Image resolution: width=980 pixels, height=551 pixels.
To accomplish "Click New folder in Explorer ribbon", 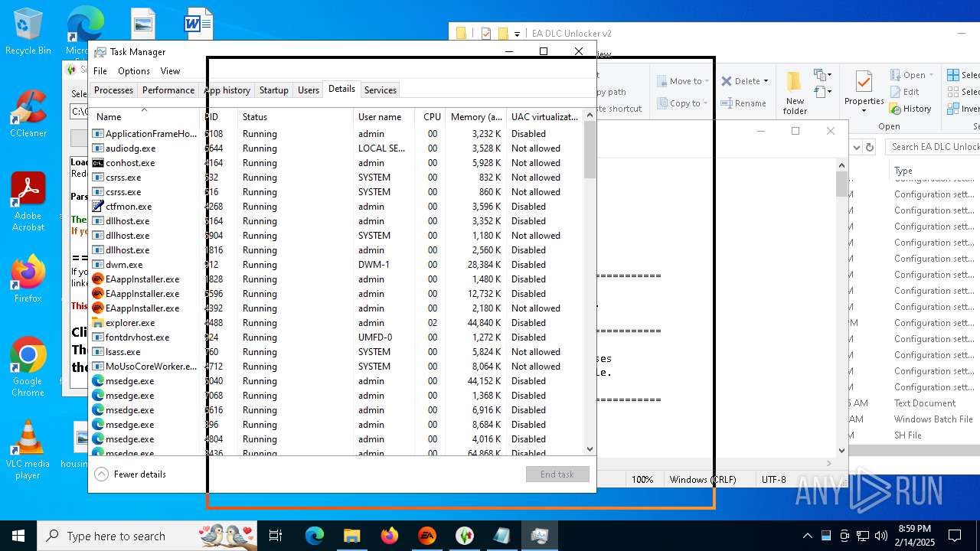I will tap(795, 92).
